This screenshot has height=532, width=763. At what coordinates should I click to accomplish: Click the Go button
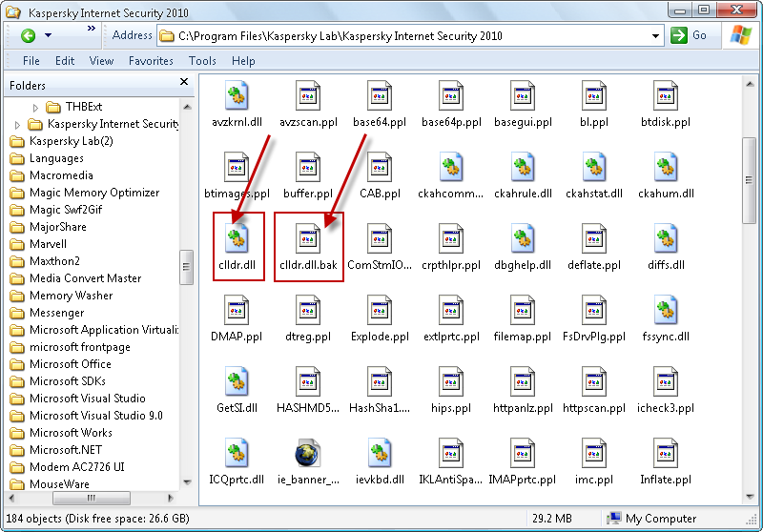coord(688,35)
